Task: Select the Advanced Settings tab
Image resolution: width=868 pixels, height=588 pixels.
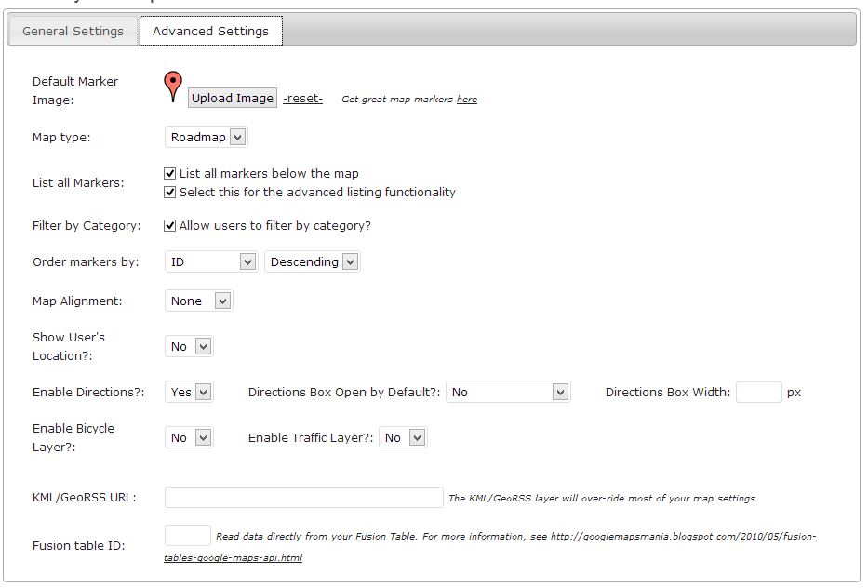Action: pyautogui.click(x=210, y=31)
